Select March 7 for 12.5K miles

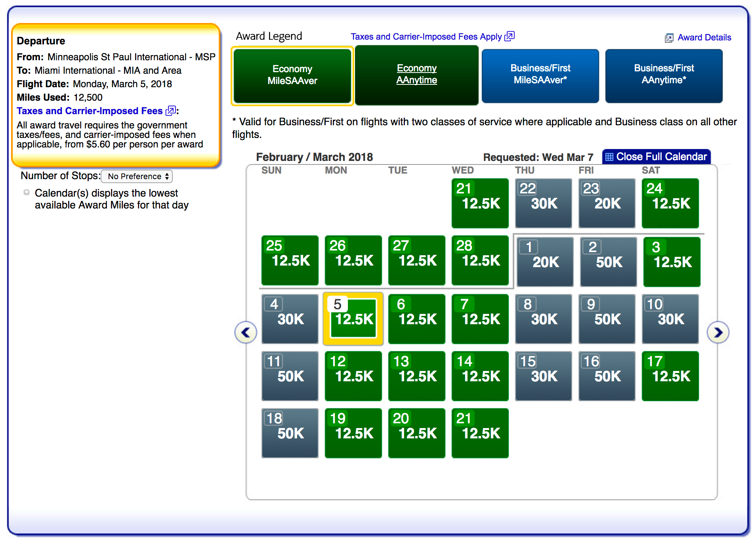480,319
